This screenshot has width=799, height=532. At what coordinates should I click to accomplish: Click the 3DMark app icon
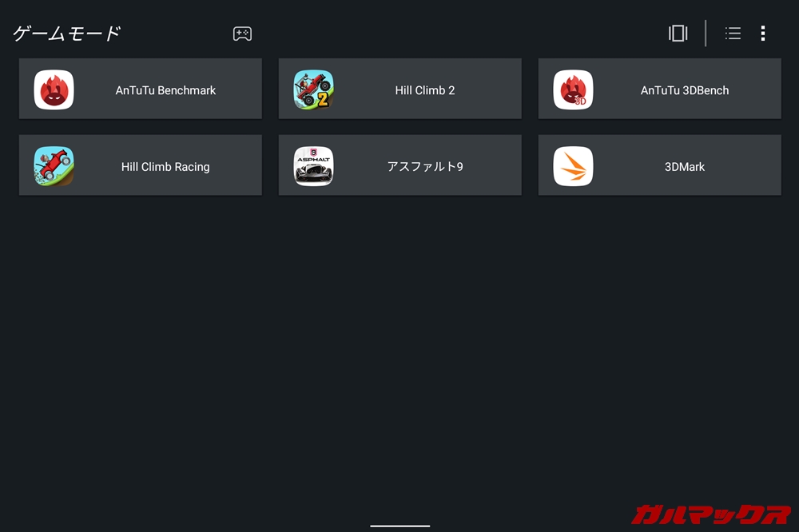click(x=573, y=166)
